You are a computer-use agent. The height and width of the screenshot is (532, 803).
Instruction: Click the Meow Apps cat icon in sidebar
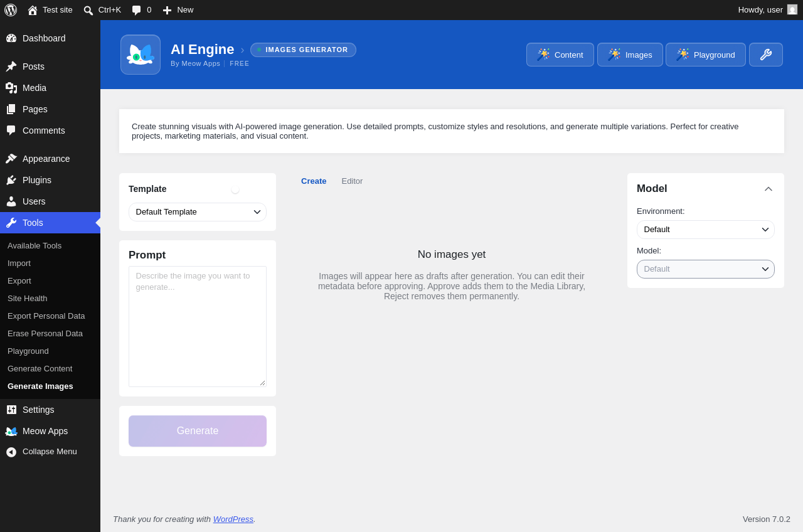click(x=11, y=431)
